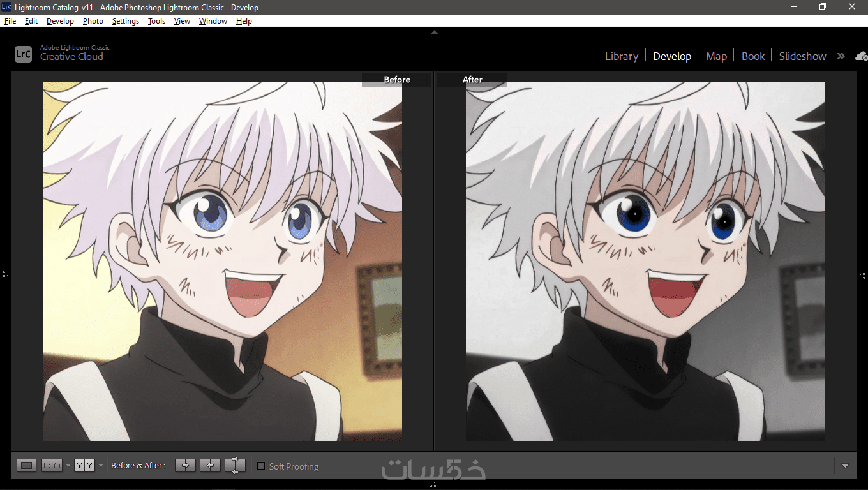Switch to the Slideshow module
Viewport: 868px width, 490px height.
coord(802,56)
